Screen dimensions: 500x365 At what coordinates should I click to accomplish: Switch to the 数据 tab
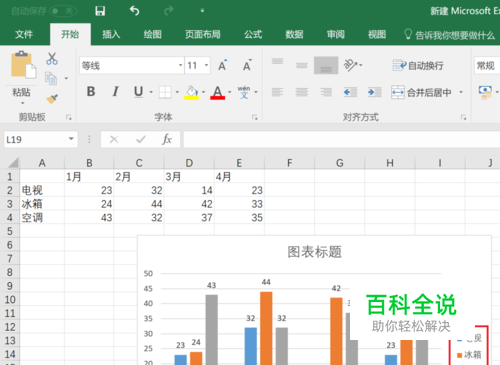(x=294, y=34)
